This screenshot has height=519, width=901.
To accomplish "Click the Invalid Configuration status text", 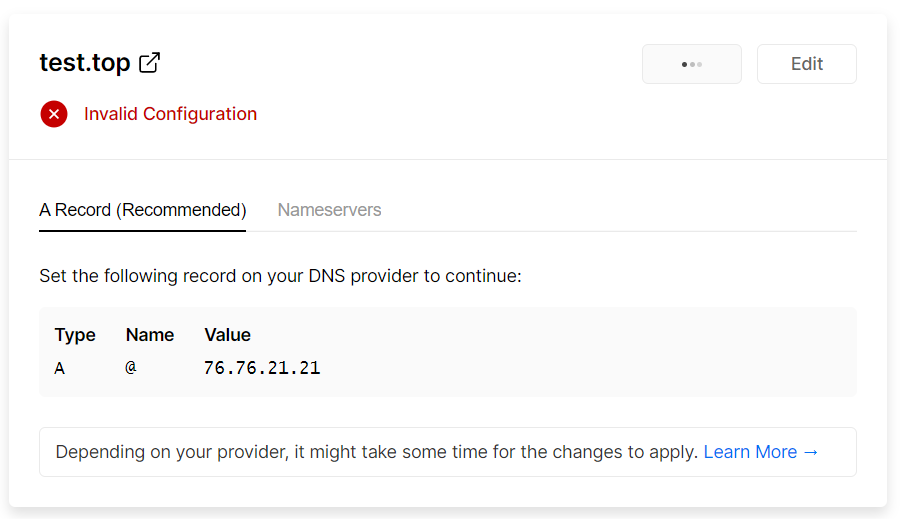I will point(170,114).
